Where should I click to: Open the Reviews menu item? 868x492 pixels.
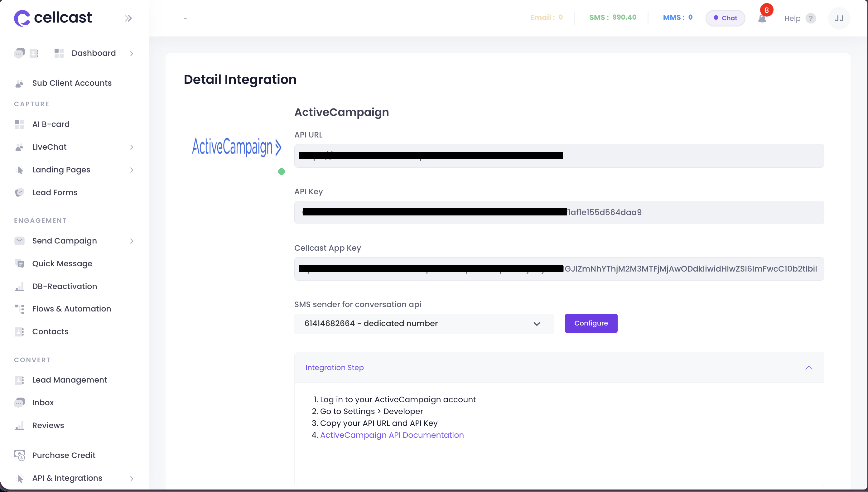pos(48,425)
